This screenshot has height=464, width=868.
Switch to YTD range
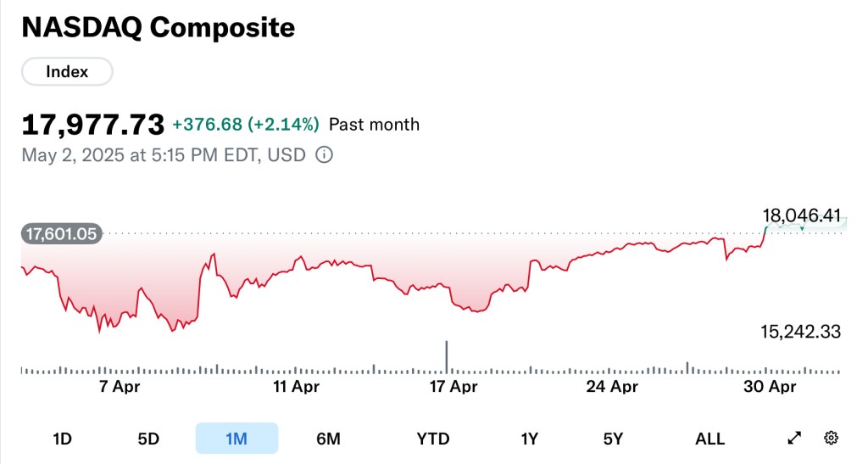point(433,439)
